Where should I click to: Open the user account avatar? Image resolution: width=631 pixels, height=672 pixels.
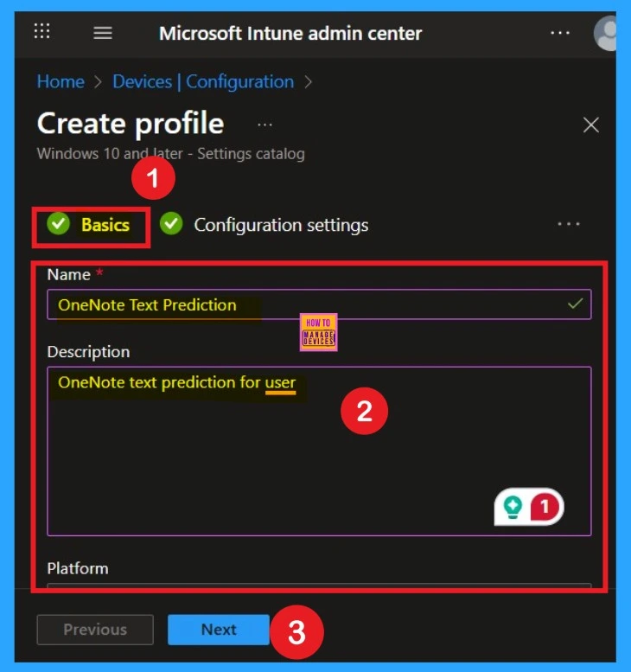tap(605, 34)
